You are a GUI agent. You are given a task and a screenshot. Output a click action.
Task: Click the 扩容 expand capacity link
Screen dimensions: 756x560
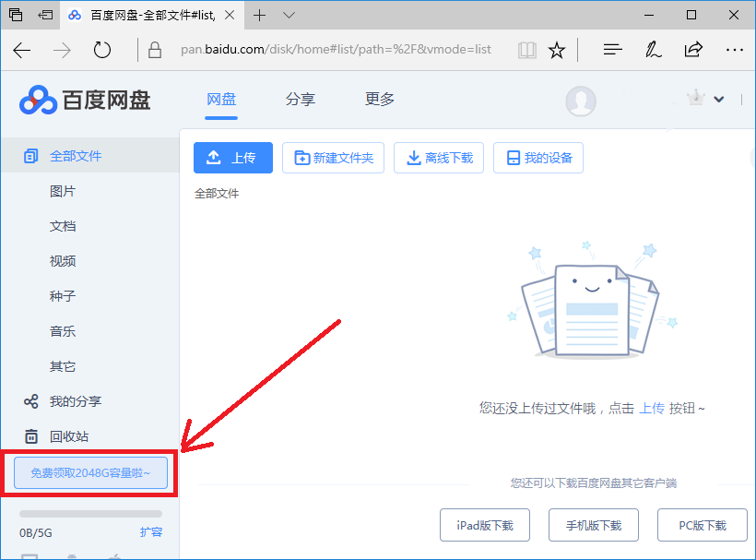[151, 532]
